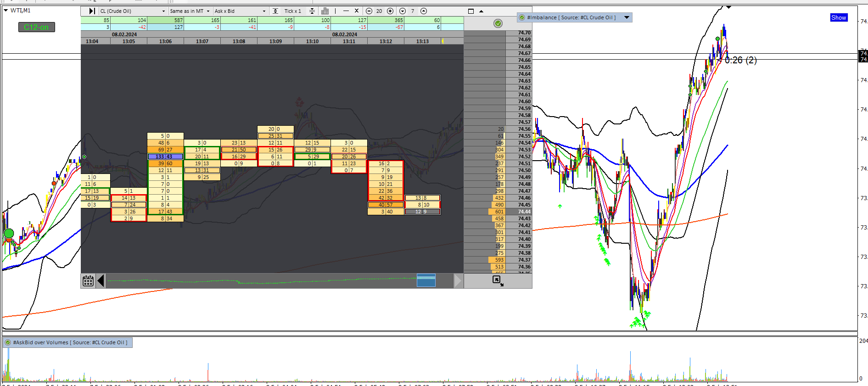868x386 pixels.
Task: Collapse the cluster panel toolbar with triangle
Action: pyautogui.click(x=481, y=11)
